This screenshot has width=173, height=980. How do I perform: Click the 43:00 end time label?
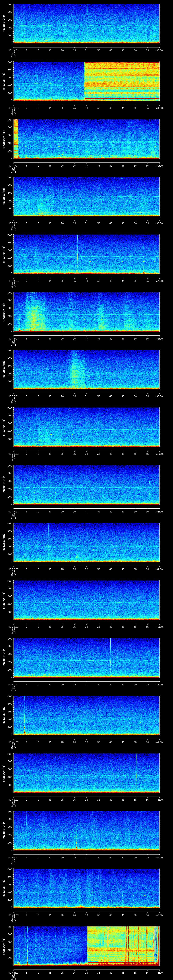[x=160, y=800]
